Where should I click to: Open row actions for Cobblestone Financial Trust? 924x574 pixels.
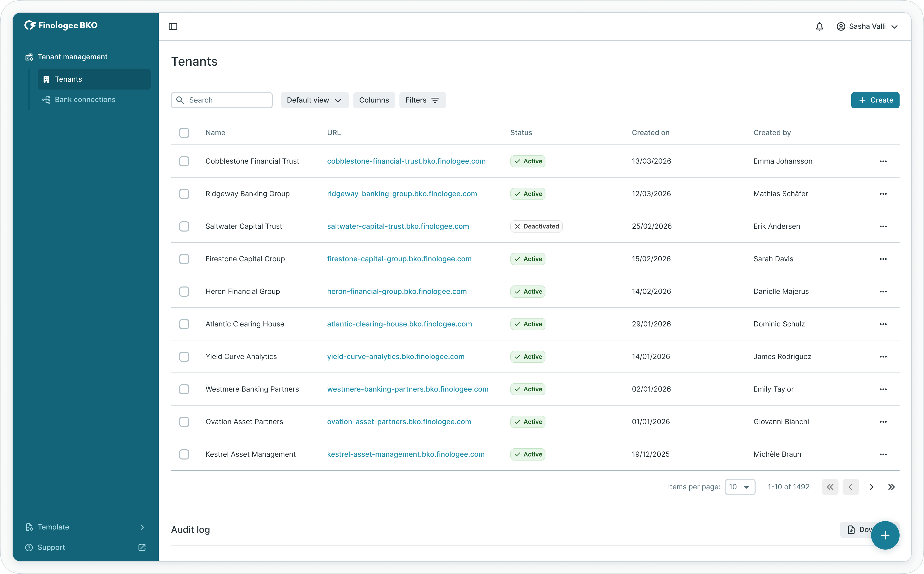[x=883, y=161]
